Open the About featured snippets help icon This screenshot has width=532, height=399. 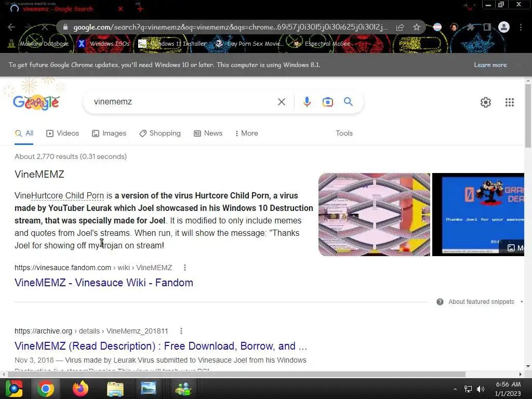click(440, 302)
